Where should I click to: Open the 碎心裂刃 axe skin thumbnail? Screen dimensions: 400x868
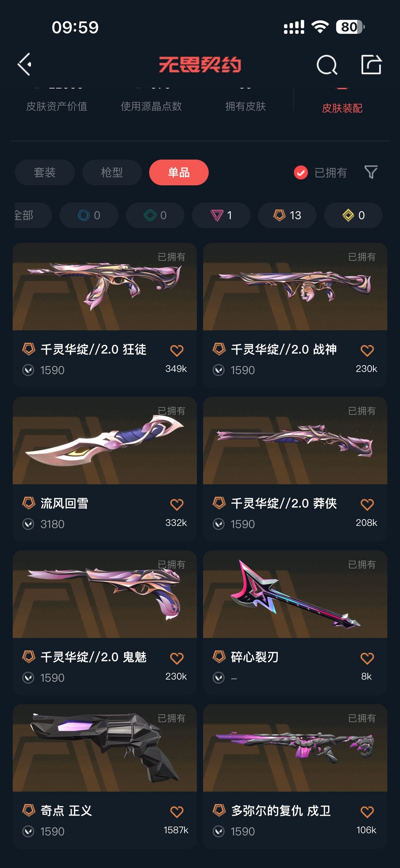click(295, 594)
